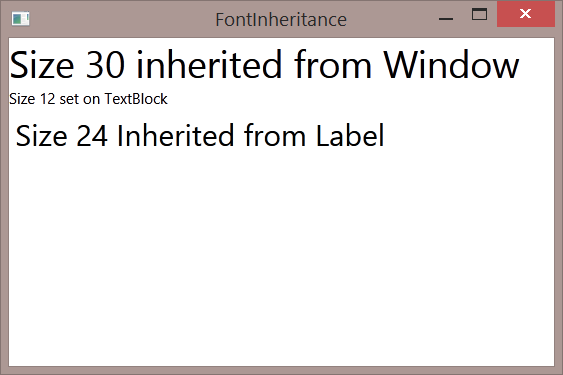Click the word "Label" in third line
Image resolution: width=563 pixels, height=375 pixels.
tap(350, 136)
